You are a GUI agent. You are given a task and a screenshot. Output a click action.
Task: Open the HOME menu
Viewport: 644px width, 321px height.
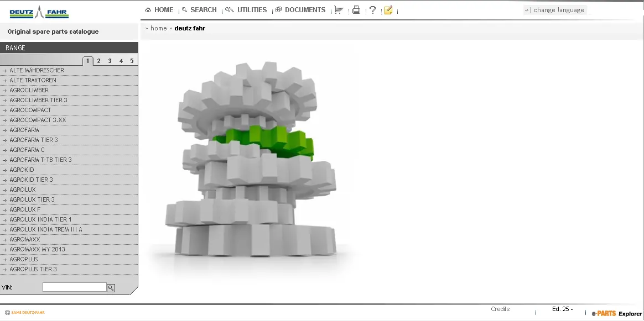(x=159, y=10)
